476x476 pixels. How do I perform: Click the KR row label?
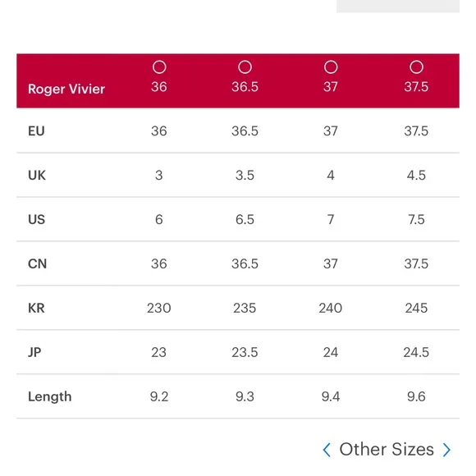(36, 308)
